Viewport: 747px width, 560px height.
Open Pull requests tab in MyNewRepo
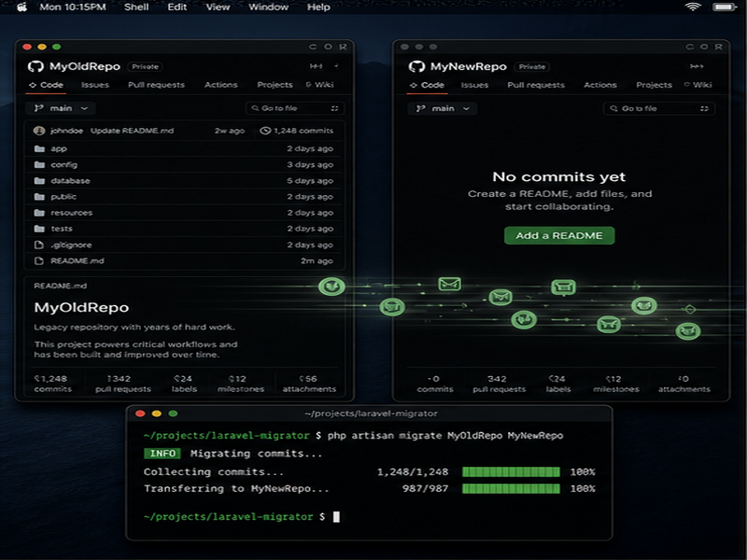click(x=536, y=85)
